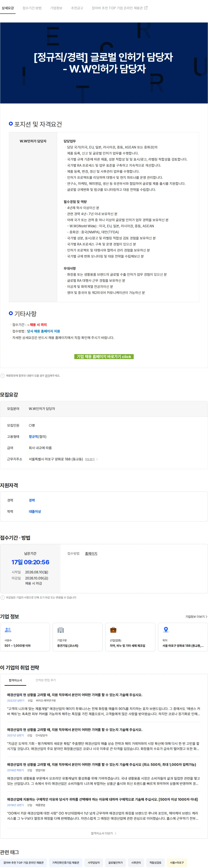Viewport: 208px width, 868px height.
Task: Click the 위치 map pin icon
Action: click(166, 630)
